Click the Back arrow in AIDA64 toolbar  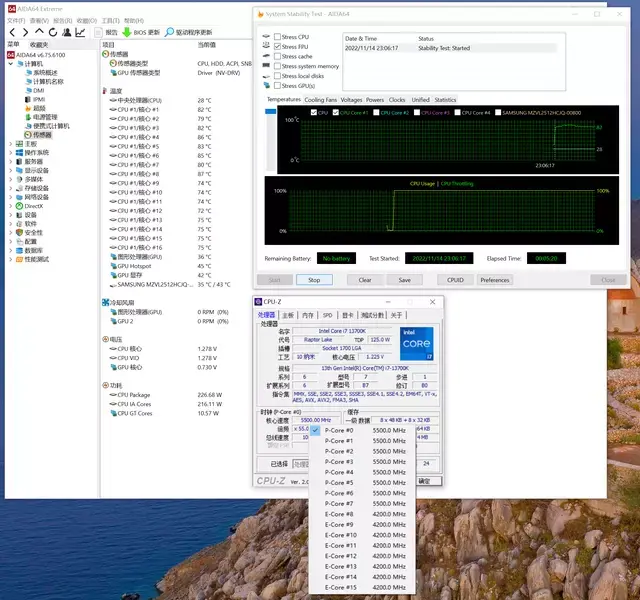(12, 32)
